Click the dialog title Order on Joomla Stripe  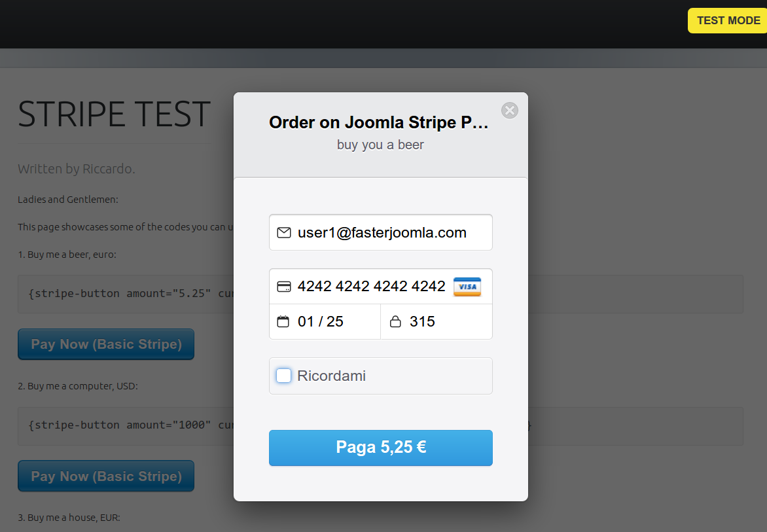coord(379,122)
